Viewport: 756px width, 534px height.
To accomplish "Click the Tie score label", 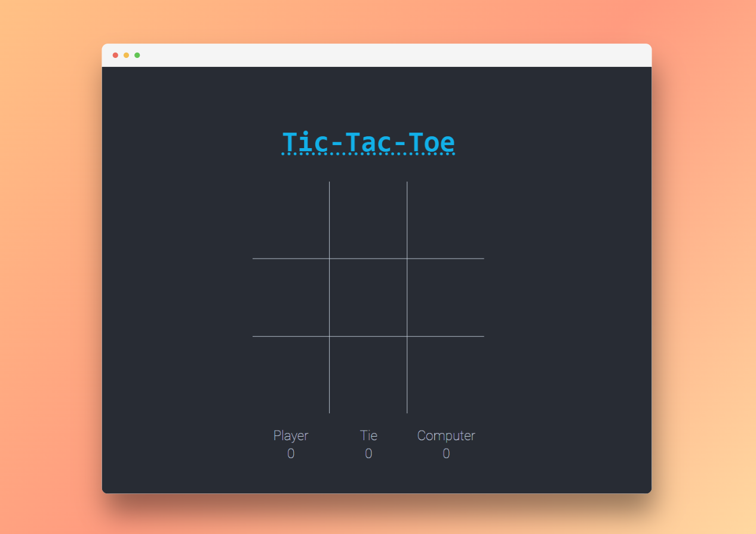I will pos(368,435).
